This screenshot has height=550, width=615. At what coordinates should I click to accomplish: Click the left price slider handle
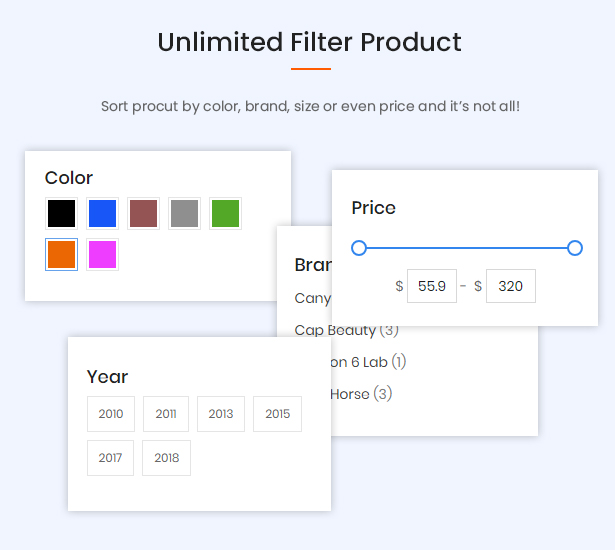(x=359, y=248)
